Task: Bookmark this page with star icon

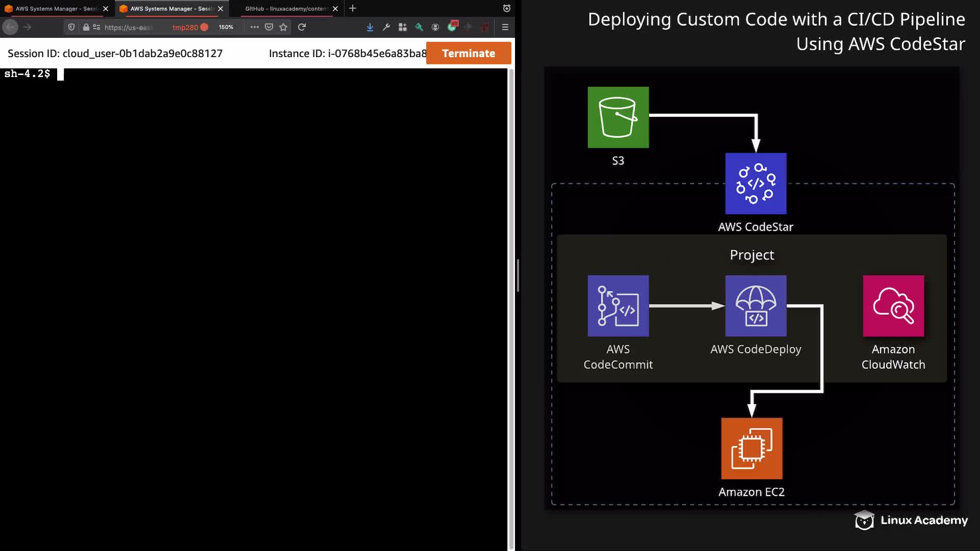Action: [283, 27]
